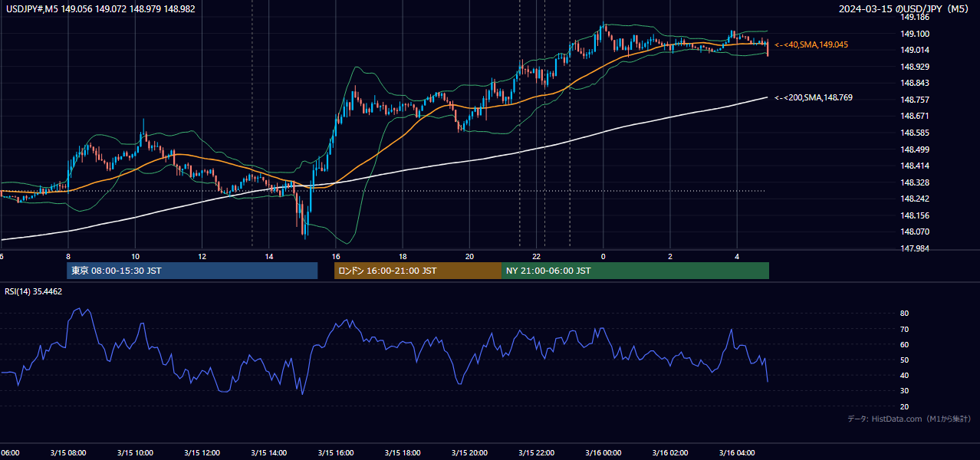
Task: Click the RSI(14) 35.4462 indicator label
Action: [34, 291]
